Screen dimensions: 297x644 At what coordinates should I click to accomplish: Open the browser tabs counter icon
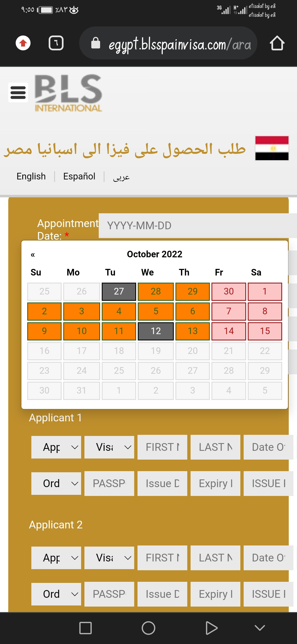[56, 43]
